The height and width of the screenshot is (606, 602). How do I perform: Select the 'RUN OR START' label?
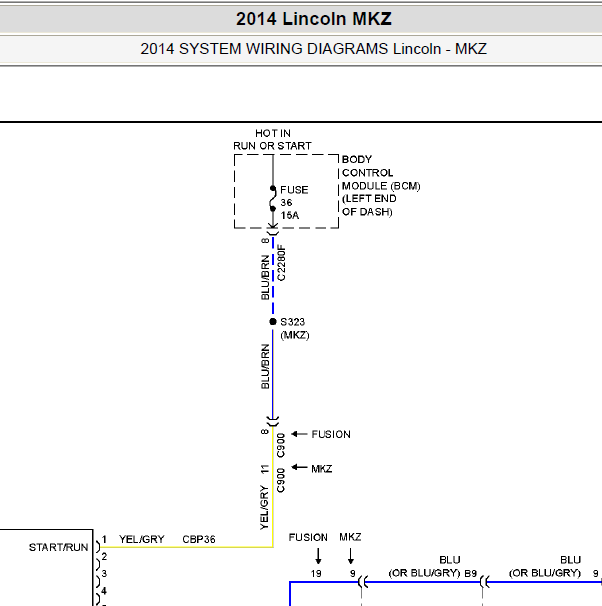(272, 146)
